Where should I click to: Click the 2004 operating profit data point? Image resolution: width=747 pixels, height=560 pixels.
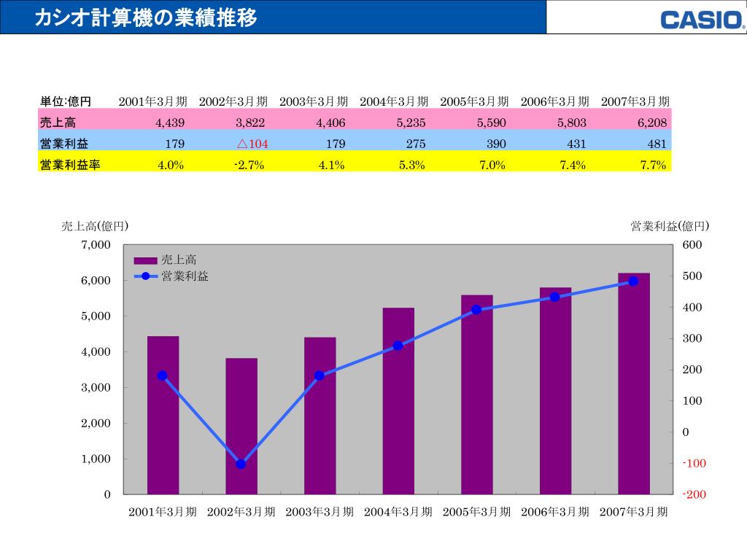click(x=398, y=346)
